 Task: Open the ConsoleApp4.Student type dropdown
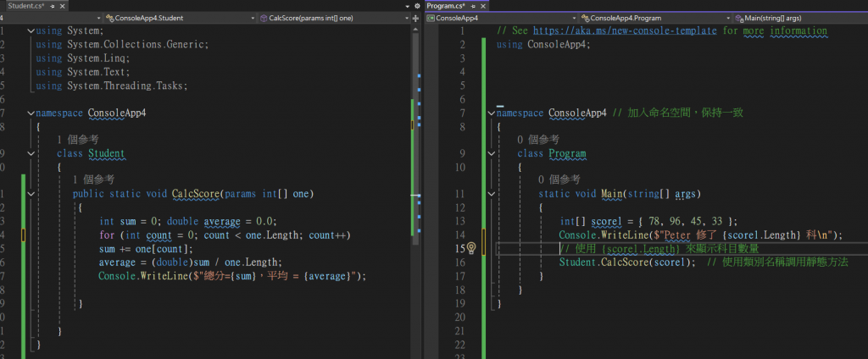(180, 18)
